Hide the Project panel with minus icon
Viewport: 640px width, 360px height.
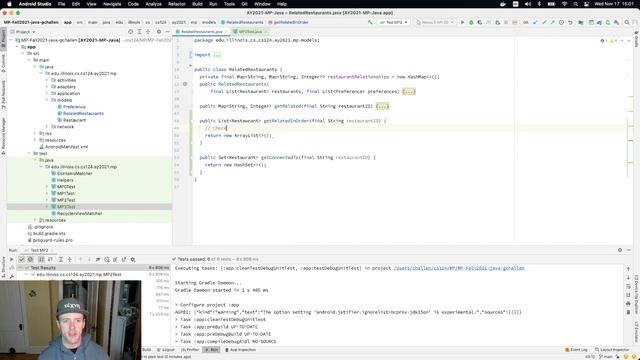(x=167, y=32)
